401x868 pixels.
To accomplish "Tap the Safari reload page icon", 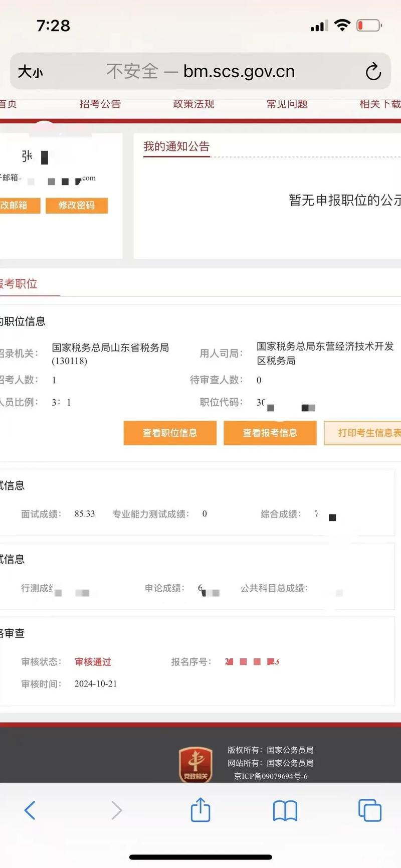I will click(373, 72).
